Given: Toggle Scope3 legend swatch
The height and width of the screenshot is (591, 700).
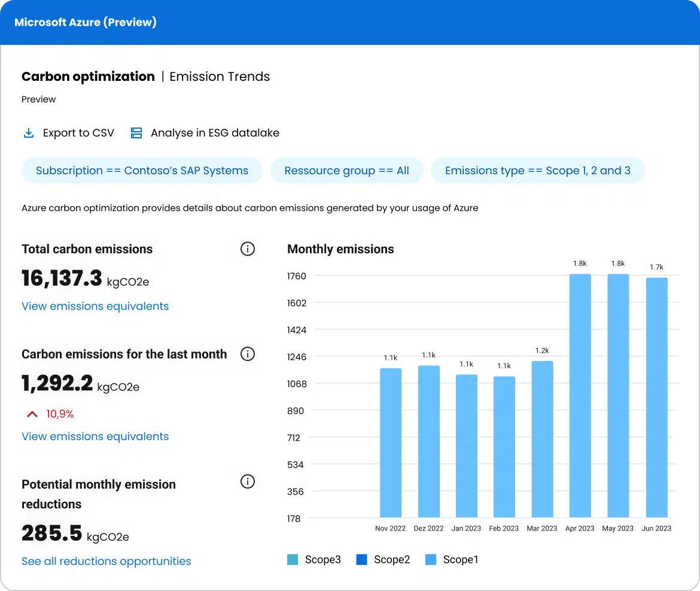Looking at the screenshot, I should point(293,560).
